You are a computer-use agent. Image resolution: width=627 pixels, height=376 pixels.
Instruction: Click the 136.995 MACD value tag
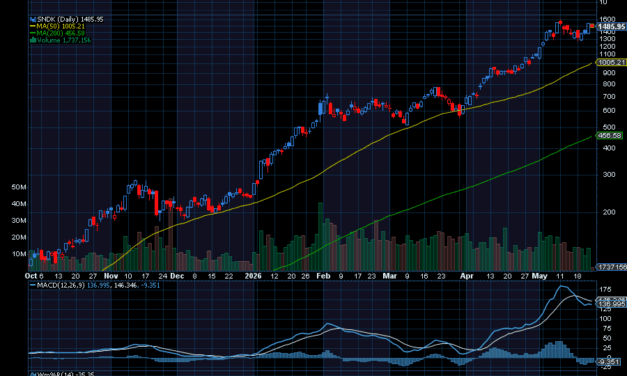pyautogui.click(x=611, y=304)
